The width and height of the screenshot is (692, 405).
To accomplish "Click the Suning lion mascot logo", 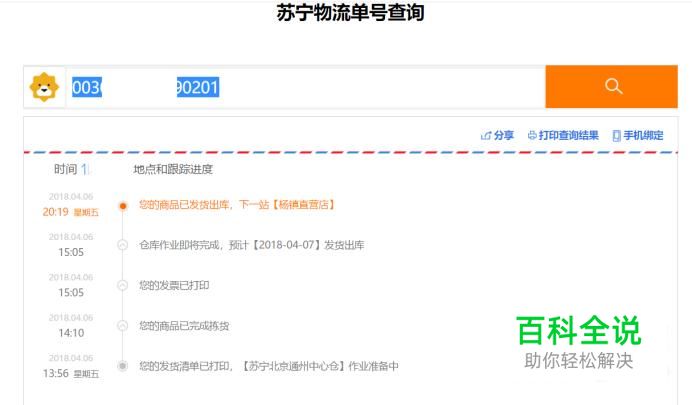I will [x=44, y=87].
